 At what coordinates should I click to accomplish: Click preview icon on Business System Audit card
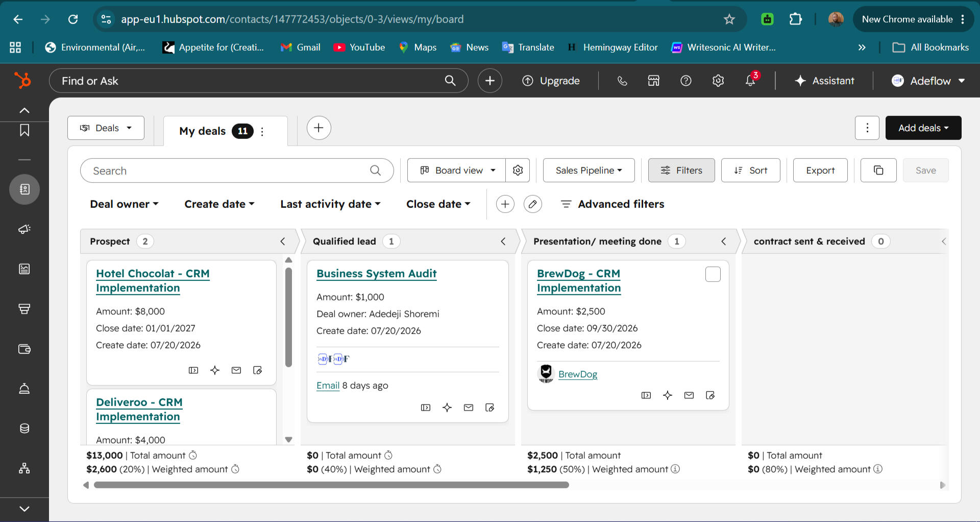426,408
